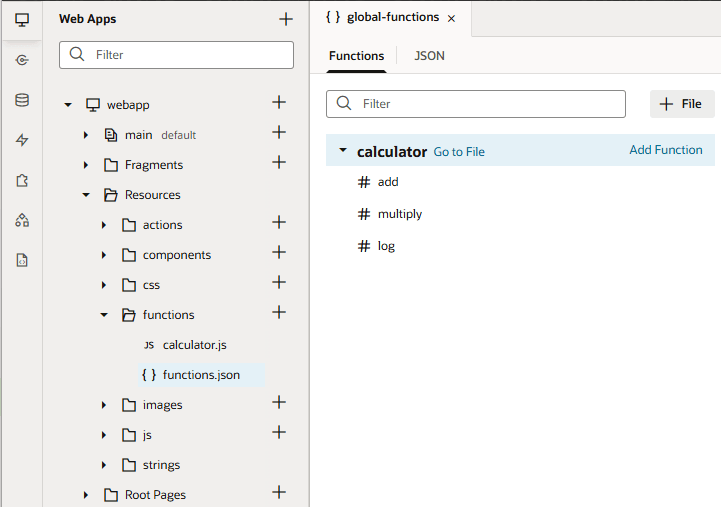The width and height of the screenshot is (721, 507).
Task: Click the Add Function link
Action: (x=665, y=150)
